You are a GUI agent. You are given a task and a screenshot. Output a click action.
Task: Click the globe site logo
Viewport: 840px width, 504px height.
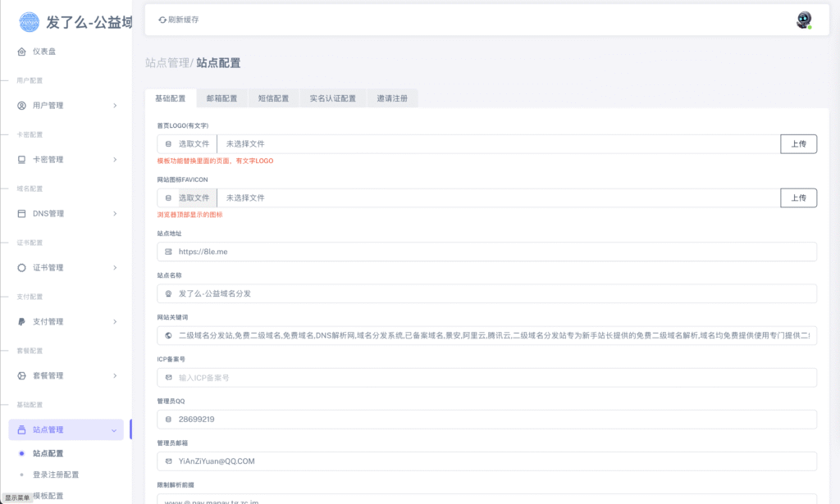[x=29, y=22]
